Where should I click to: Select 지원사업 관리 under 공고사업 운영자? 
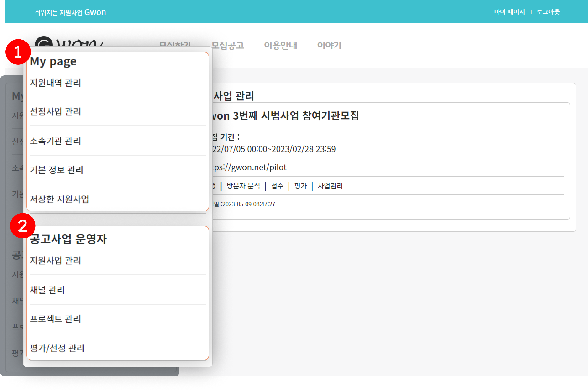(55, 261)
